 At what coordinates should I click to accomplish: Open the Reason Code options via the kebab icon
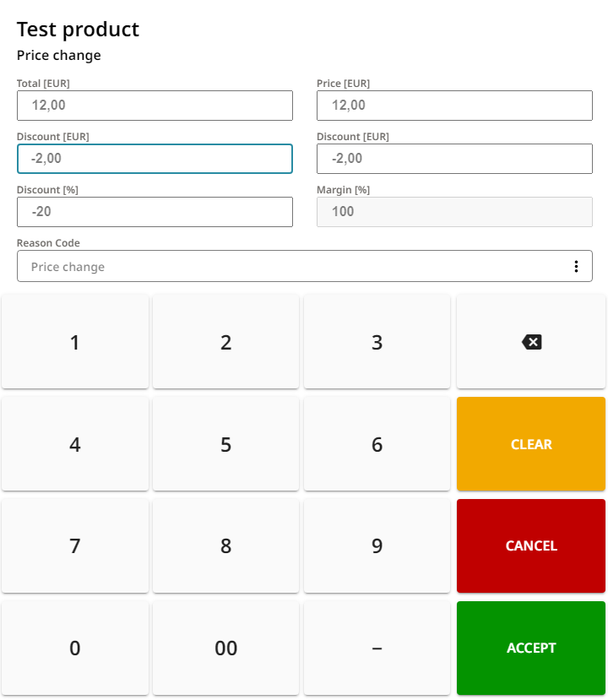577,266
